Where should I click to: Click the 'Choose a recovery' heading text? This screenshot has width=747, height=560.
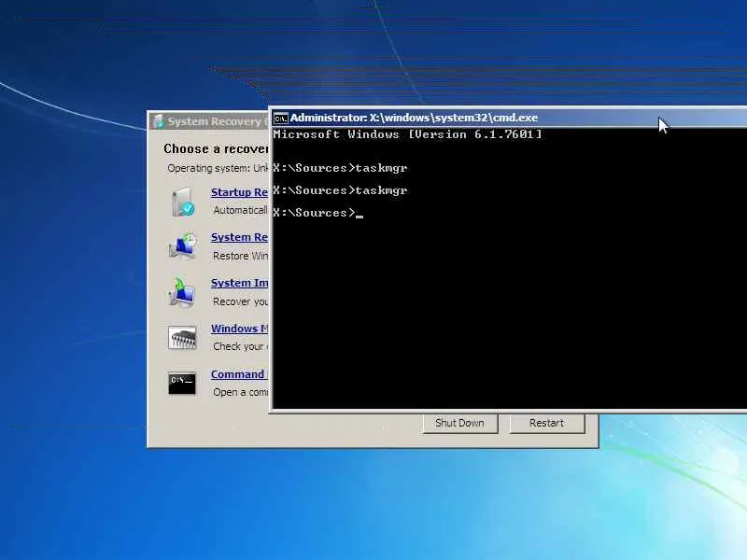click(x=216, y=149)
